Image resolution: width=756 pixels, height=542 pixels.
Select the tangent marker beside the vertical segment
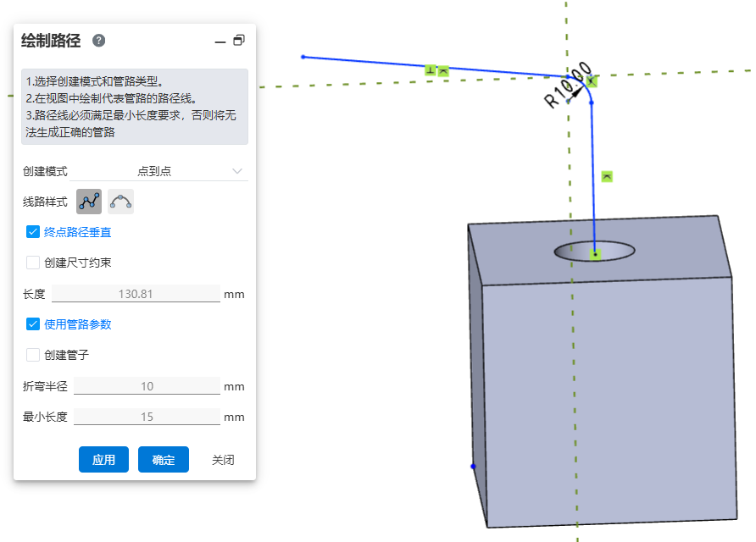click(607, 176)
